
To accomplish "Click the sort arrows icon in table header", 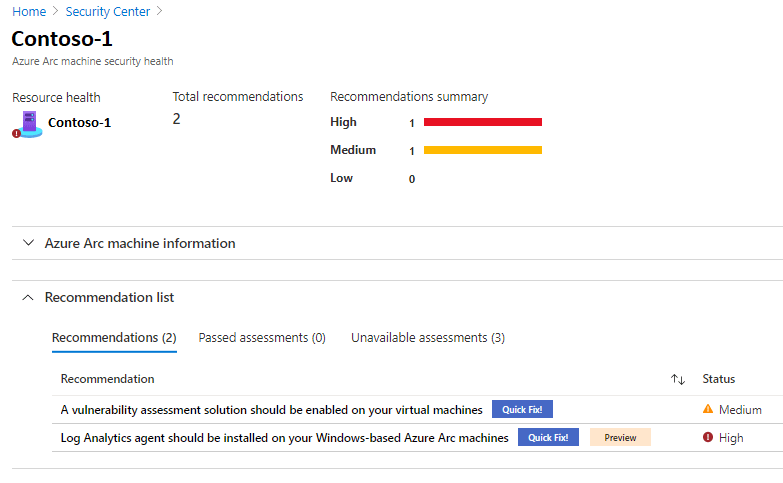I will pyautogui.click(x=678, y=380).
